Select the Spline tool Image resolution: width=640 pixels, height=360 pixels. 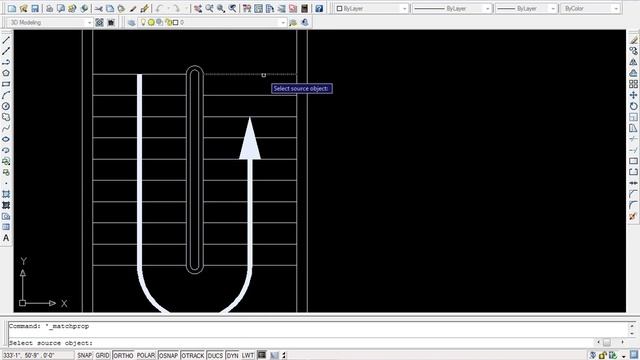[x=6, y=128]
